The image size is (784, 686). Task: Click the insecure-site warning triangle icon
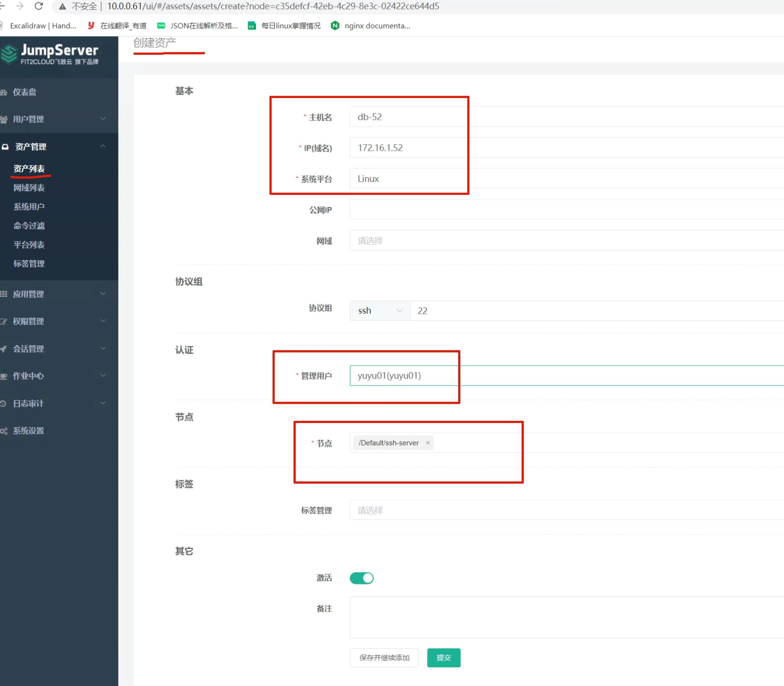tap(62, 7)
